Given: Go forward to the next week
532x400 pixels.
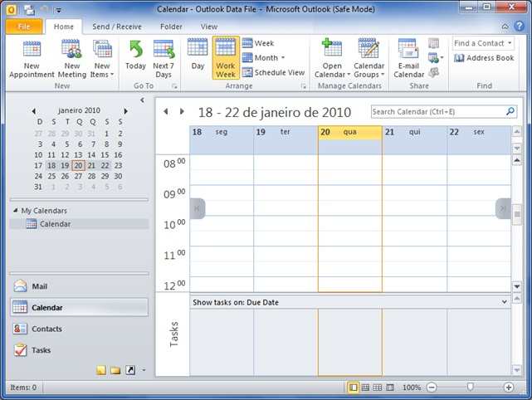Looking at the screenshot, I should [183, 111].
